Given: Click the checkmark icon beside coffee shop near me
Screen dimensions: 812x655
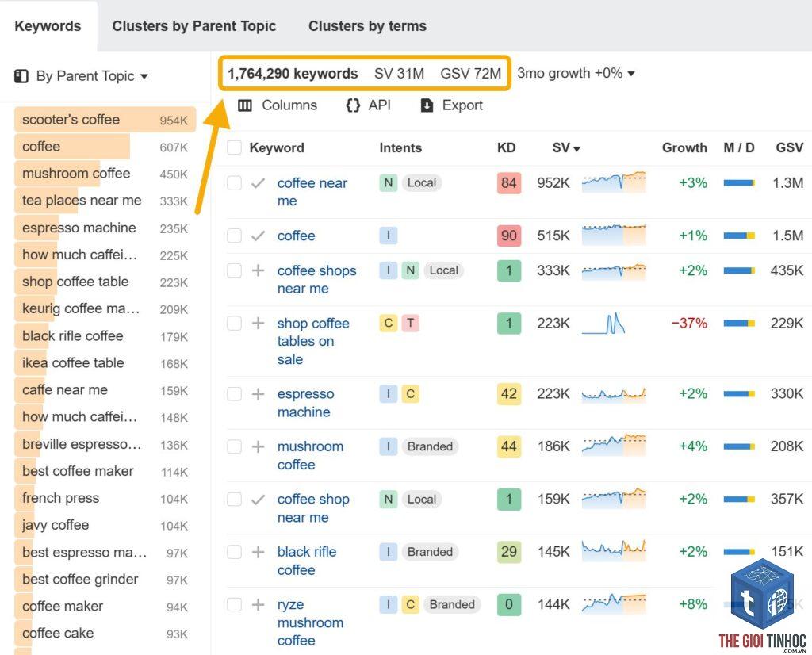Looking at the screenshot, I should coord(258,499).
